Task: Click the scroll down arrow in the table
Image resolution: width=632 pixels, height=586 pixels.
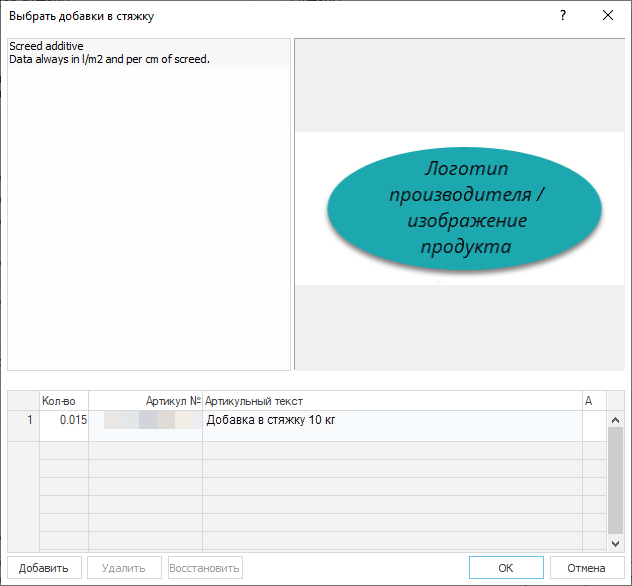Action: 615,543
